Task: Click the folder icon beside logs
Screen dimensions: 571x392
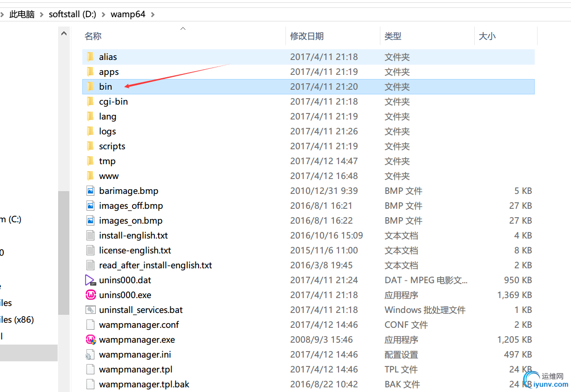Action: pos(90,131)
